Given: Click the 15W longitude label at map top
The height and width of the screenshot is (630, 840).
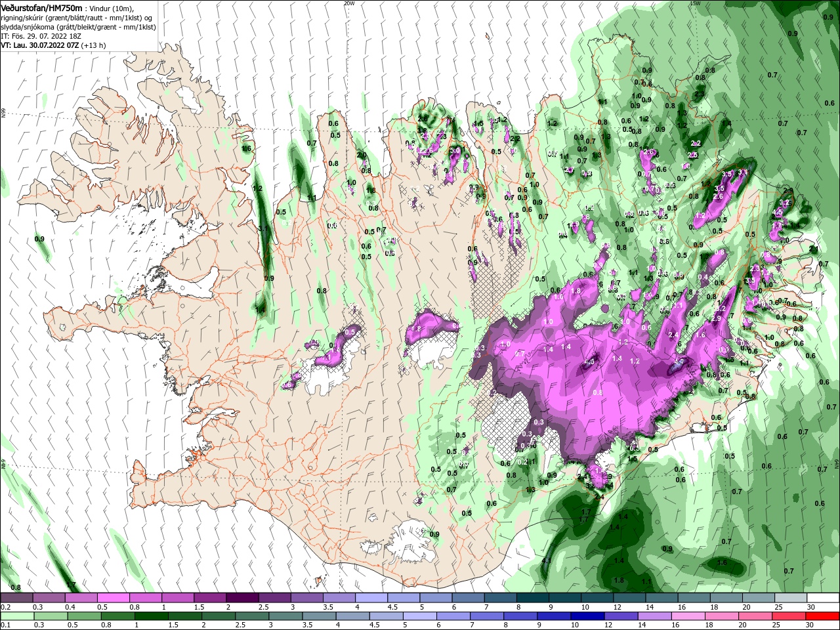Looking at the screenshot, I should (x=695, y=3).
